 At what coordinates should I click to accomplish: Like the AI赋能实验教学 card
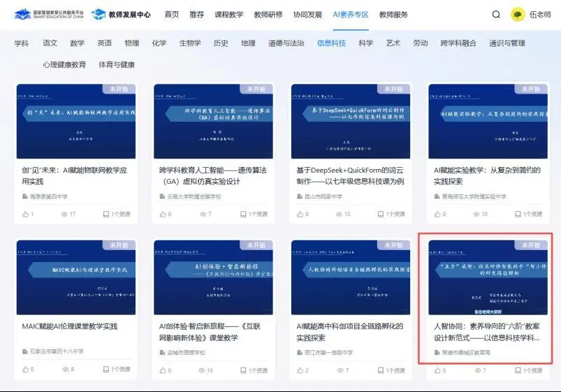(437, 214)
